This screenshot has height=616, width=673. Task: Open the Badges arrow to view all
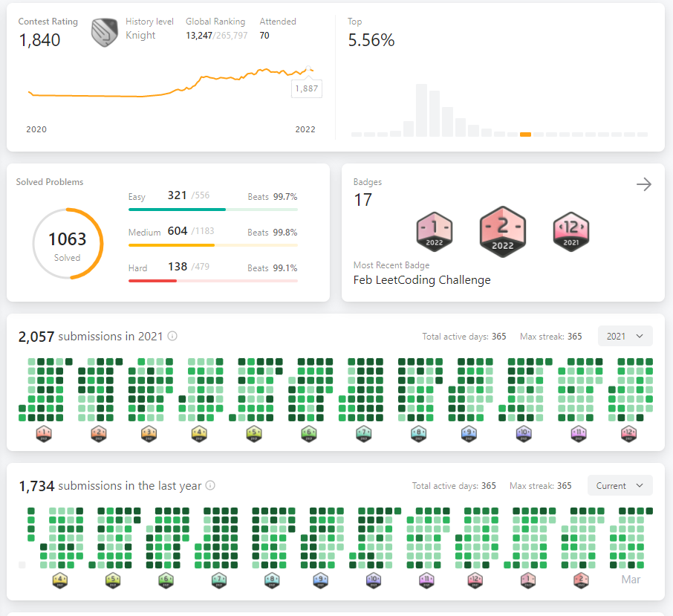point(644,184)
